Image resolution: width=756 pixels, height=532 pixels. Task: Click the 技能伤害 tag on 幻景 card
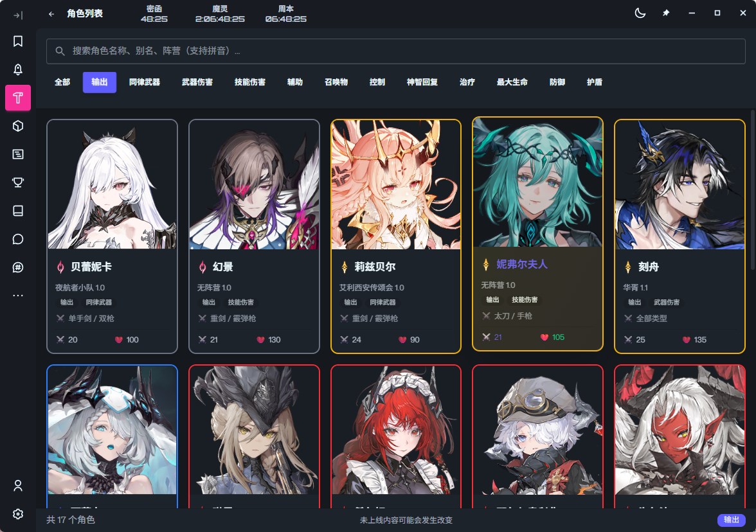point(240,302)
